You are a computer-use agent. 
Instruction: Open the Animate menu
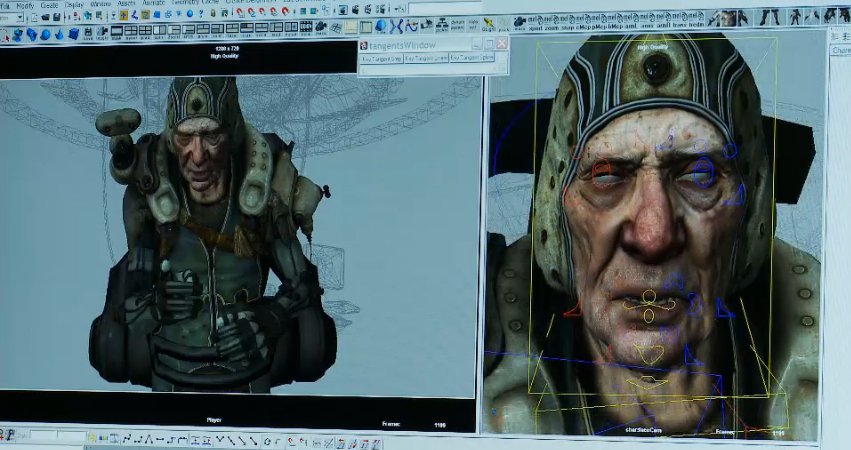(x=151, y=4)
